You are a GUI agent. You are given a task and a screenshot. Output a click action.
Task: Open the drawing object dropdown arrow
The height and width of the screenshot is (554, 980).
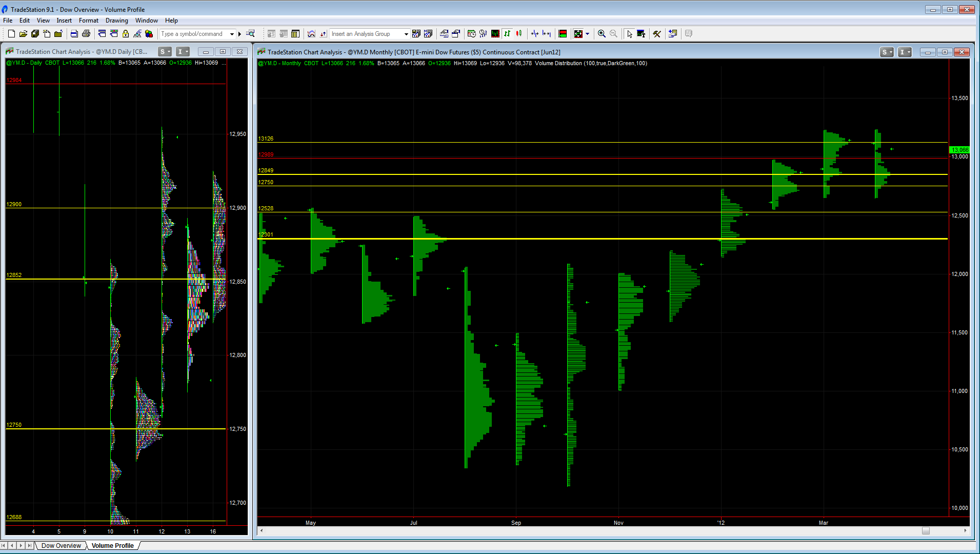(587, 34)
